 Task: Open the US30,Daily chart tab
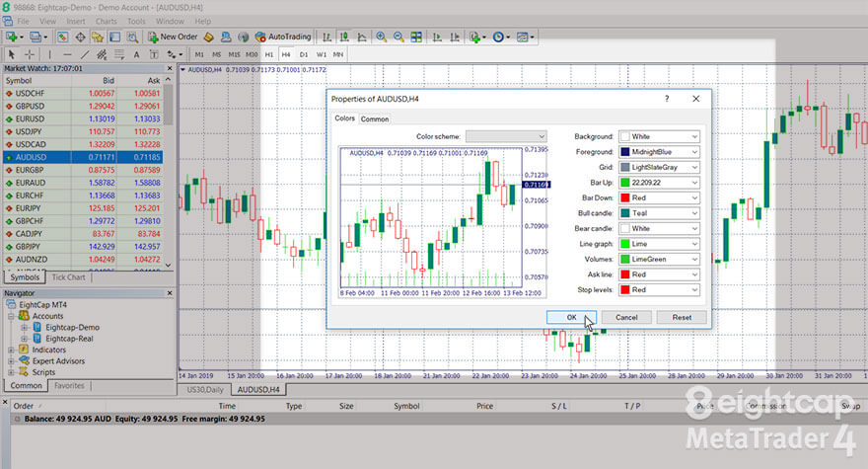point(205,390)
